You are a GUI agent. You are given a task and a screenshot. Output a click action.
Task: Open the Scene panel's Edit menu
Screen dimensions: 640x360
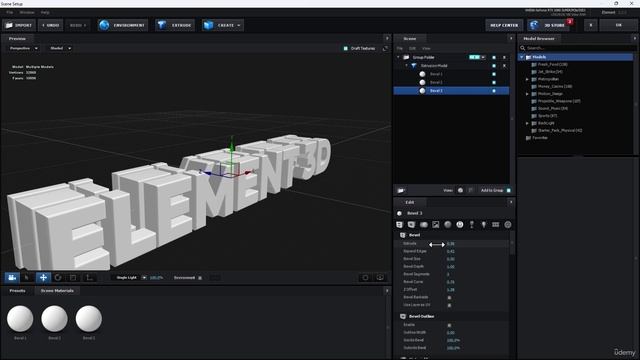412,48
